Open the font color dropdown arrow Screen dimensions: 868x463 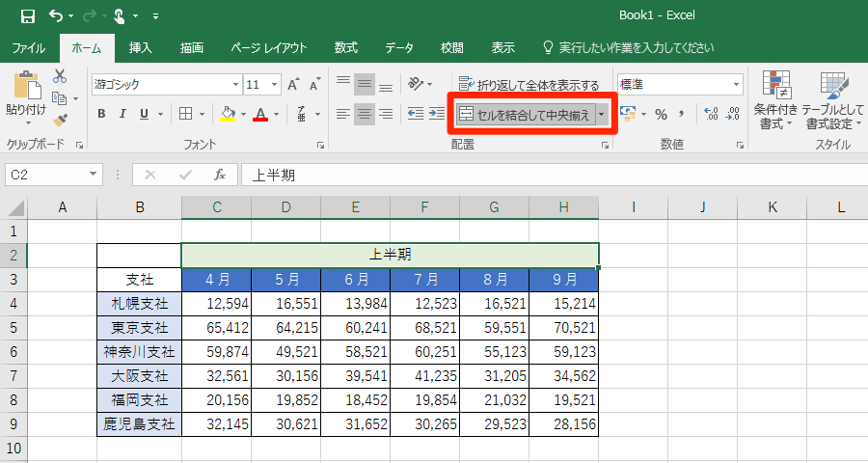(x=276, y=114)
